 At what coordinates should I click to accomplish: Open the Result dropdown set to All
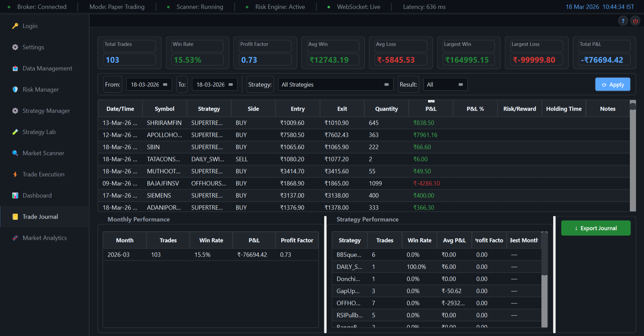pos(445,84)
